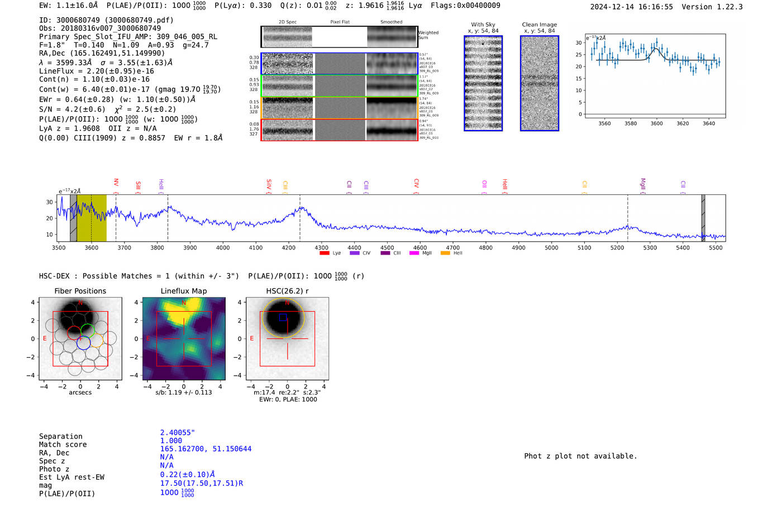The height and width of the screenshot is (532, 782).
Task: Click the Primary Spec_Slot_IFU_AMP line
Action: click(x=128, y=37)
